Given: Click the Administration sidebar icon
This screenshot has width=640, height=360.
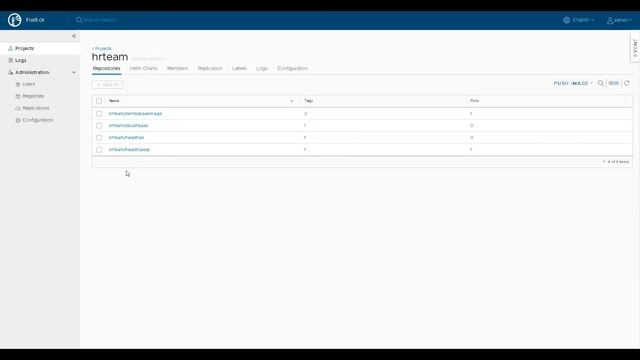Looking at the screenshot, I should coord(11,72).
